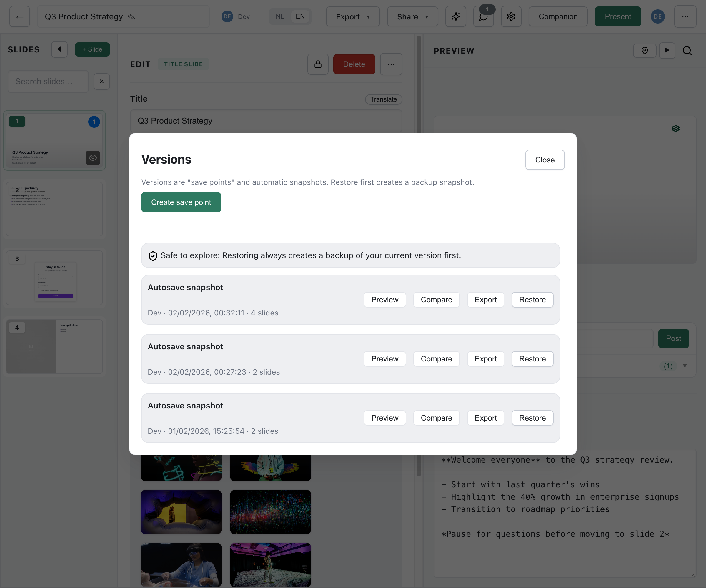Collapse the slides panel arrow
This screenshot has height=588, width=706.
point(59,49)
